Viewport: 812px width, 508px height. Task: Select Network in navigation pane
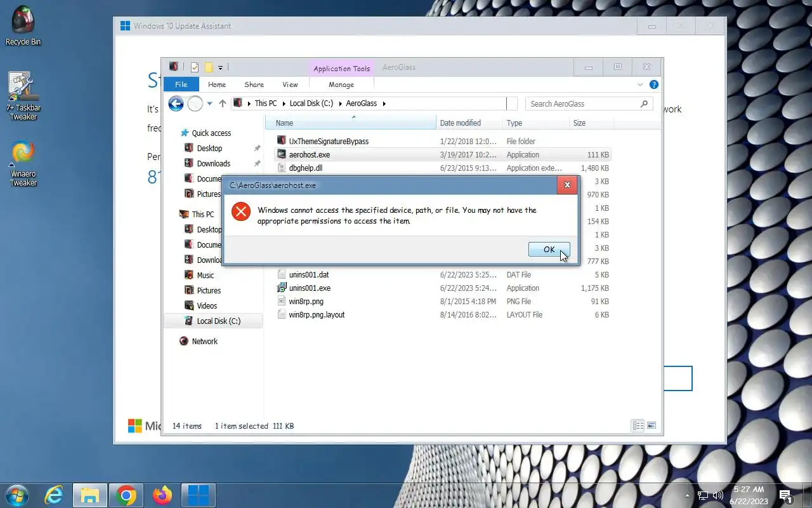click(x=204, y=342)
